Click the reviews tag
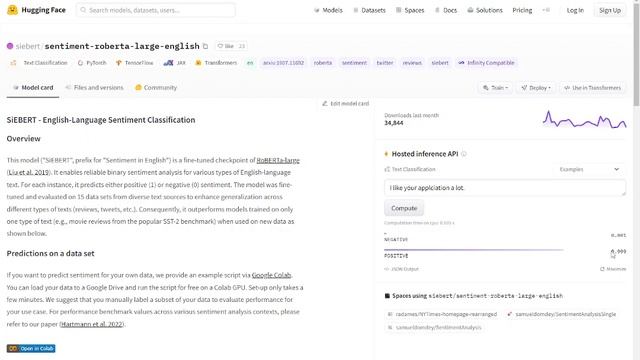The height and width of the screenshot is (360, 640). tap(412, 63)
